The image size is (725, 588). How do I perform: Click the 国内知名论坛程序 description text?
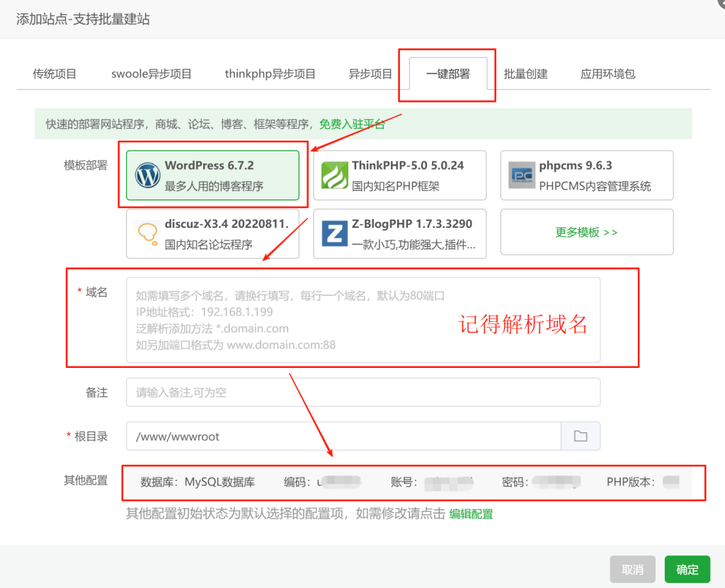(209, 245)
